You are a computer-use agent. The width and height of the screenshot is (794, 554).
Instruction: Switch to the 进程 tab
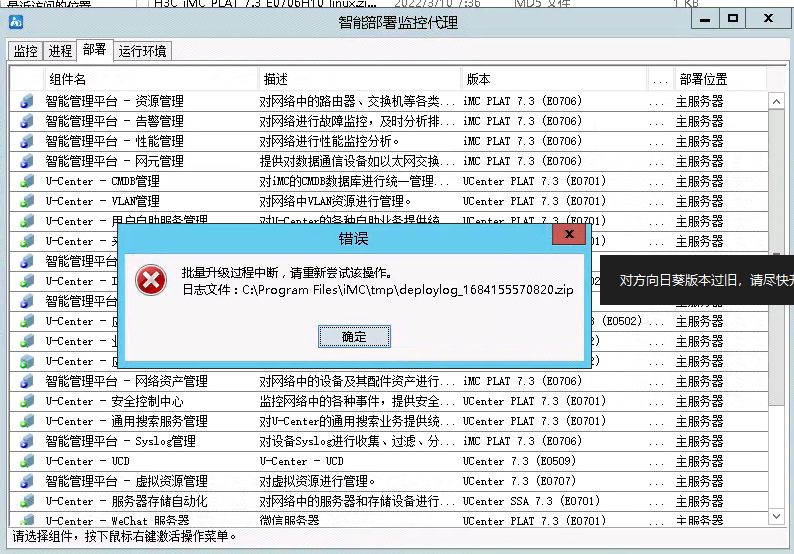[x=60, y=51]
